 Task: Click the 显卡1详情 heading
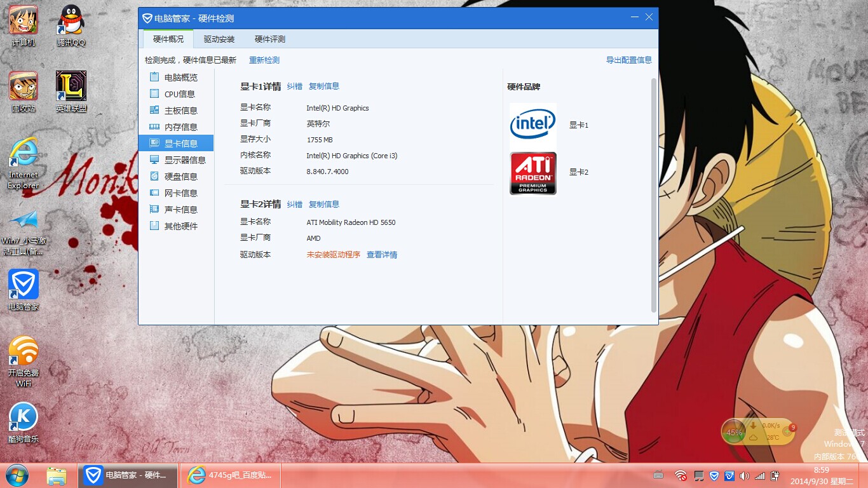pyautogui.click(x=261, y=86)
